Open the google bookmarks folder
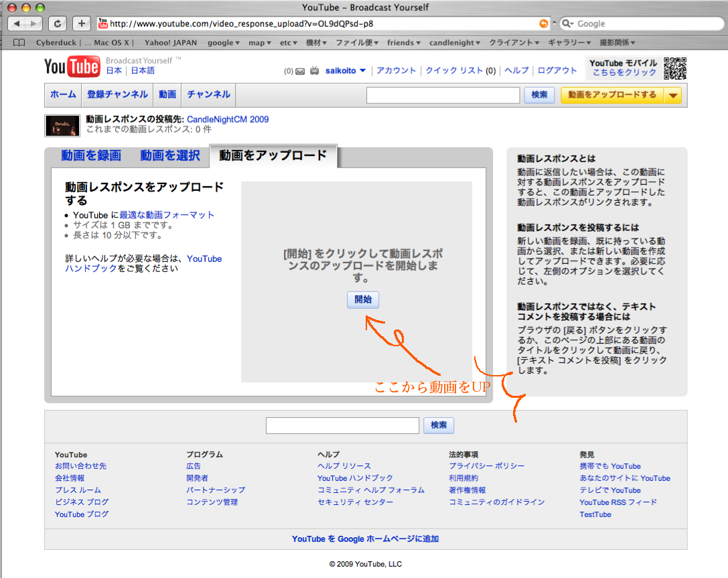Image resolution: width=728 pixels, height=578 pixels. click(223, 43)
